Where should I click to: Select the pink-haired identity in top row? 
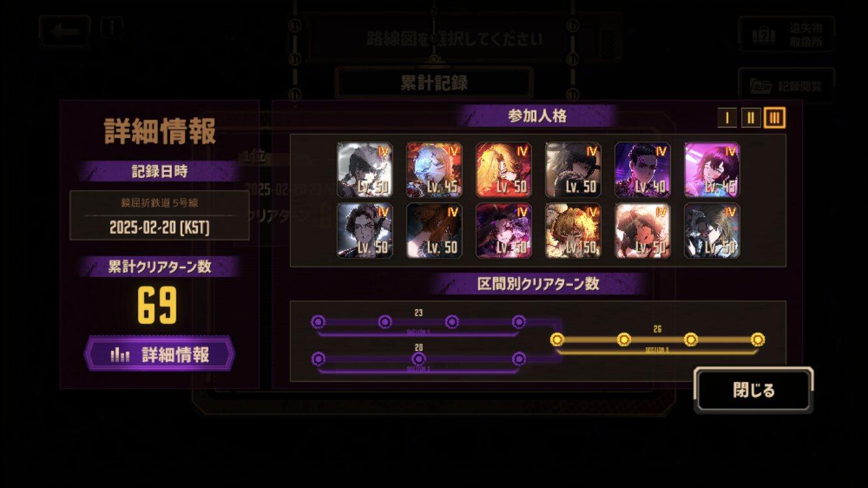coord(712,170)
